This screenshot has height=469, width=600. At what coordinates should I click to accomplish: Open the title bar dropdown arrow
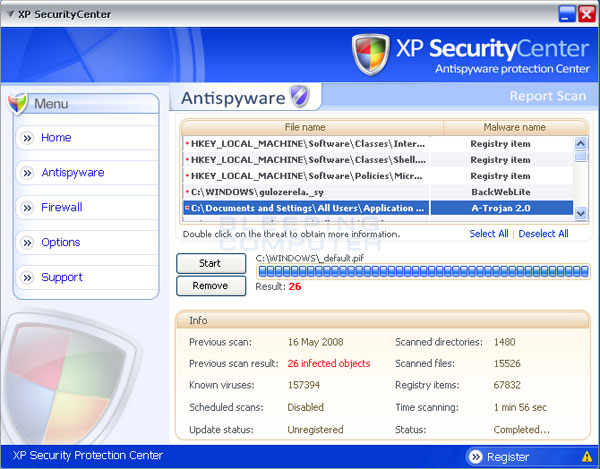(x=11, y=15)
